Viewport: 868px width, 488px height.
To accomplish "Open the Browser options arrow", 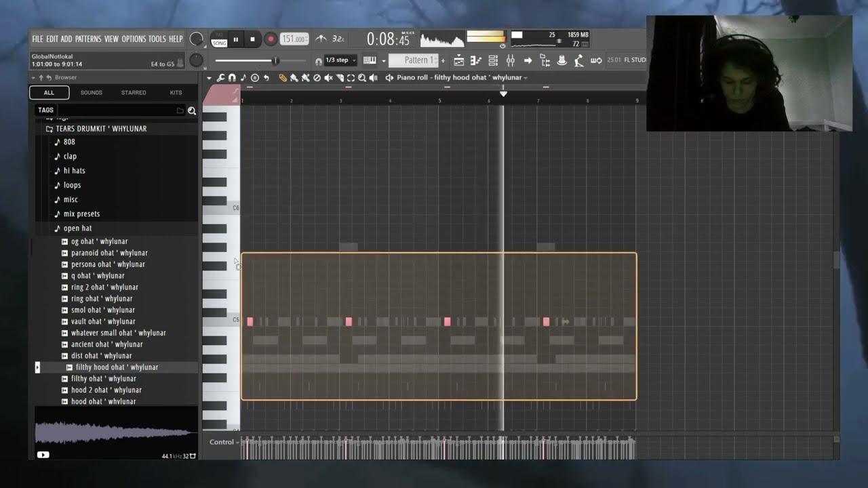I will [33, 77].
